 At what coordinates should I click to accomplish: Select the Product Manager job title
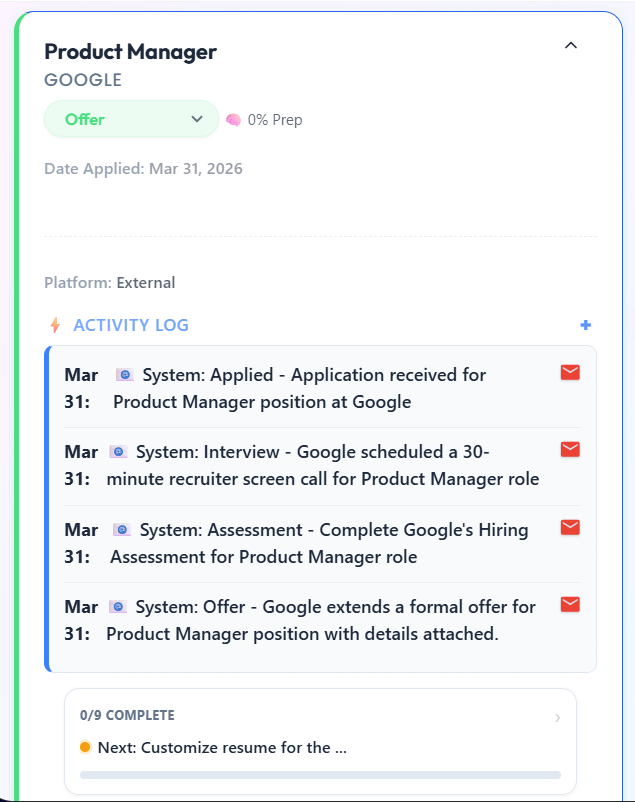130,51
